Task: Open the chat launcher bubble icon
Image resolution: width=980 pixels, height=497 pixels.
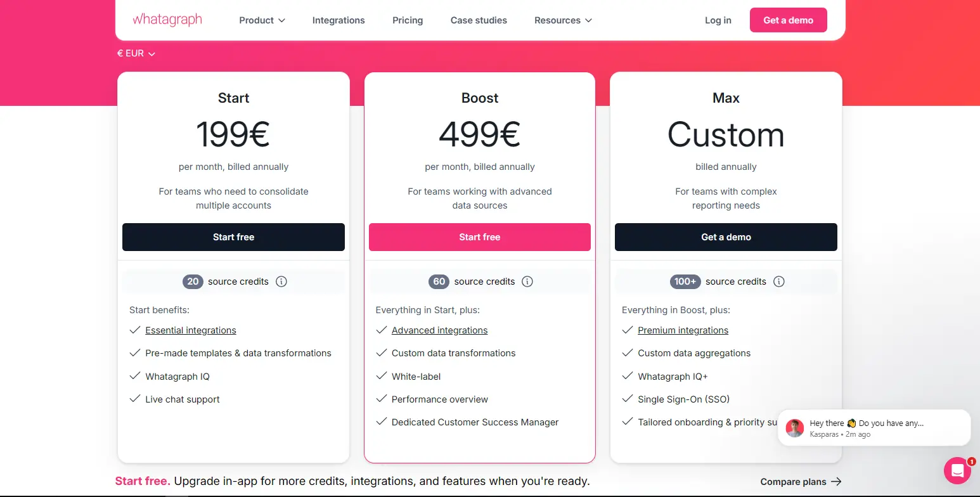Action: tap(957, 470)
